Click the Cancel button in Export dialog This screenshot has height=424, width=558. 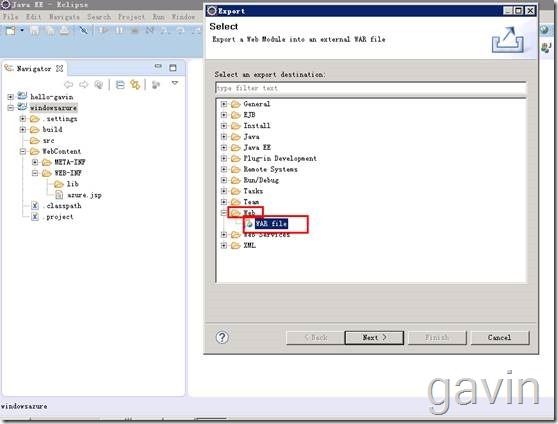click(500, 337)
